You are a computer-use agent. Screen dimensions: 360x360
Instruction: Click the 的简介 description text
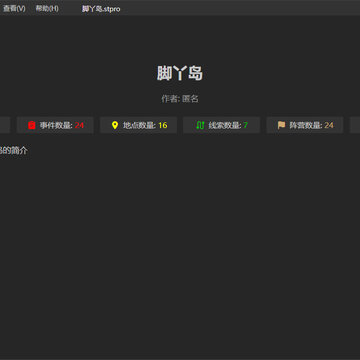[x=14, y=151]
